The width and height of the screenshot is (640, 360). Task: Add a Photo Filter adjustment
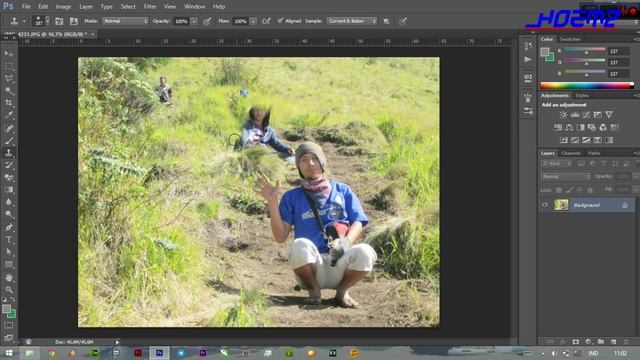tap(592, 128)
